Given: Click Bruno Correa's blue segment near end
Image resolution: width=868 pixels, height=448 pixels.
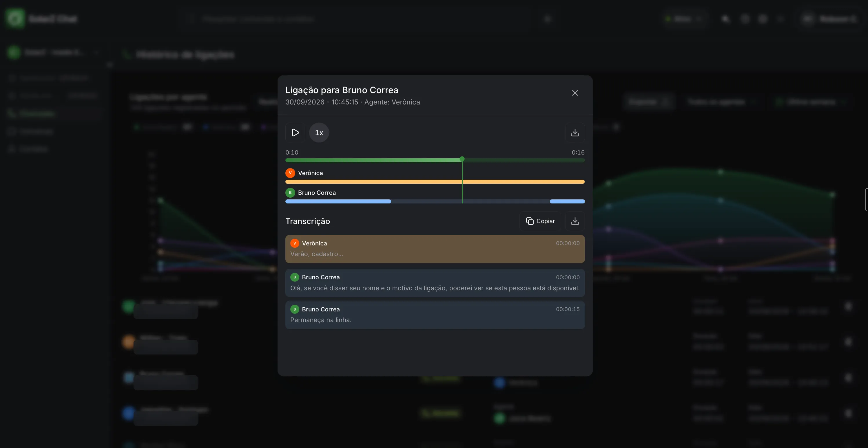Looking at the screenshot, I should 567,202.
